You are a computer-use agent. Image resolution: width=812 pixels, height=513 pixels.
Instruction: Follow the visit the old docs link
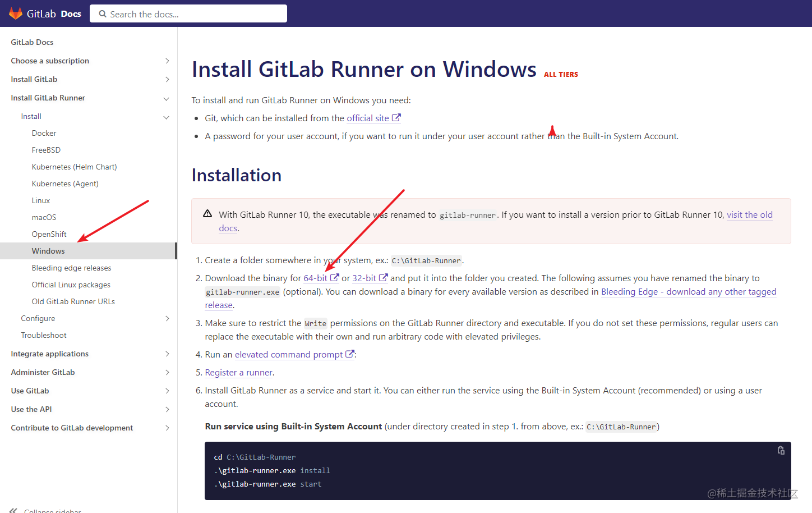750,214
